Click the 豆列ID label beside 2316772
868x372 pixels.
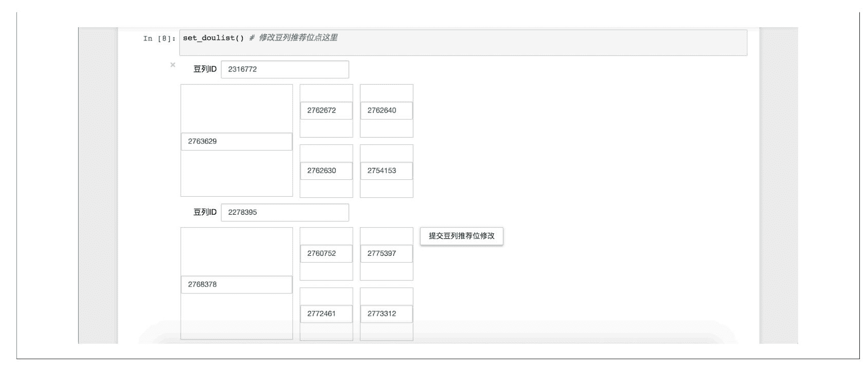click(x=205, y=69)
